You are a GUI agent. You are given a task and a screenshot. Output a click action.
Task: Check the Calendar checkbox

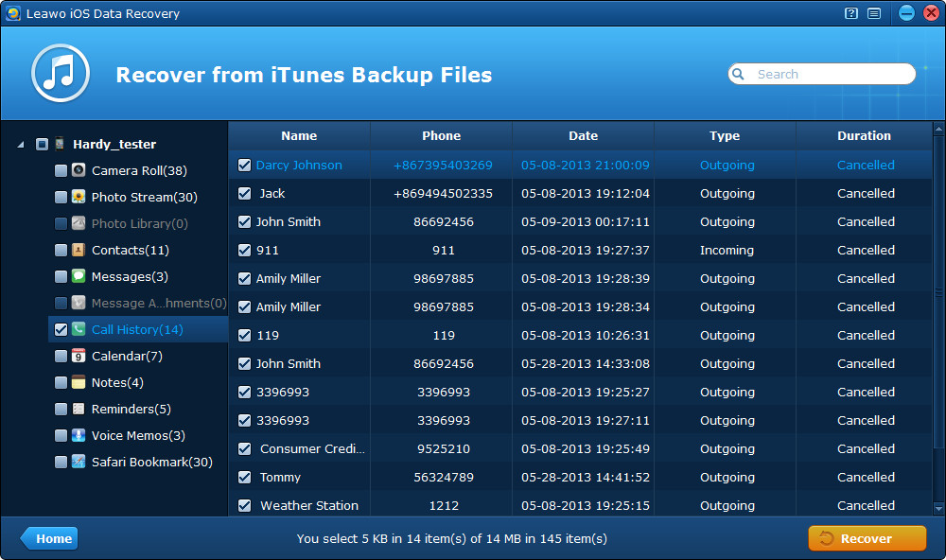click(x=61, y=356)
